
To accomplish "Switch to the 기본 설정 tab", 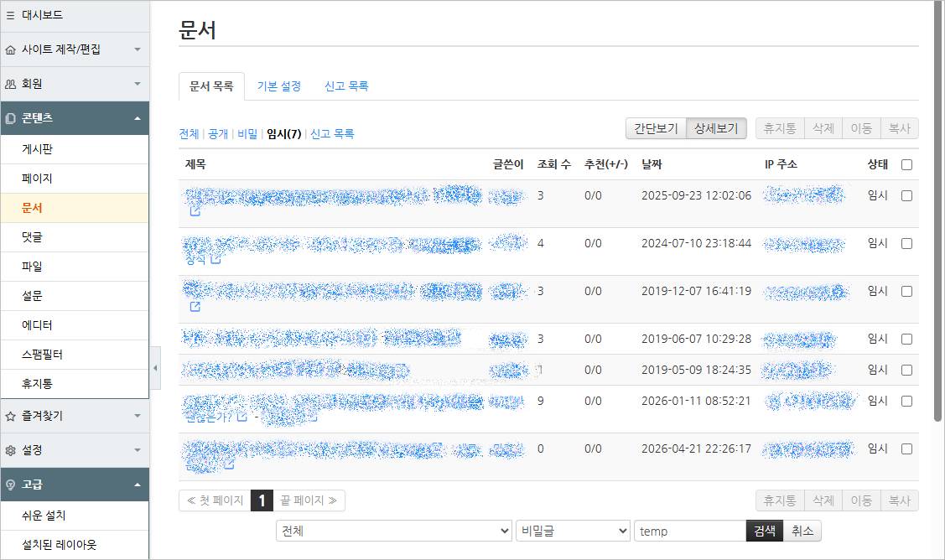I will click(278, 86).
